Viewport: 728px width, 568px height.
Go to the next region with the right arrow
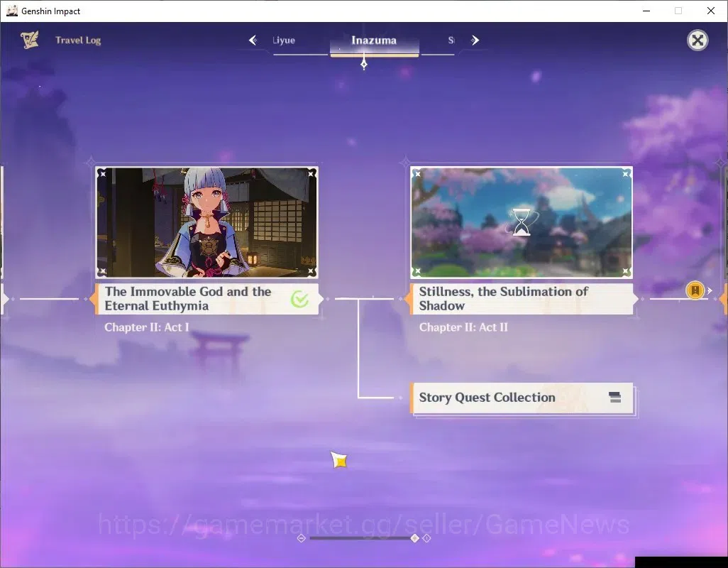tap(475, 40)
